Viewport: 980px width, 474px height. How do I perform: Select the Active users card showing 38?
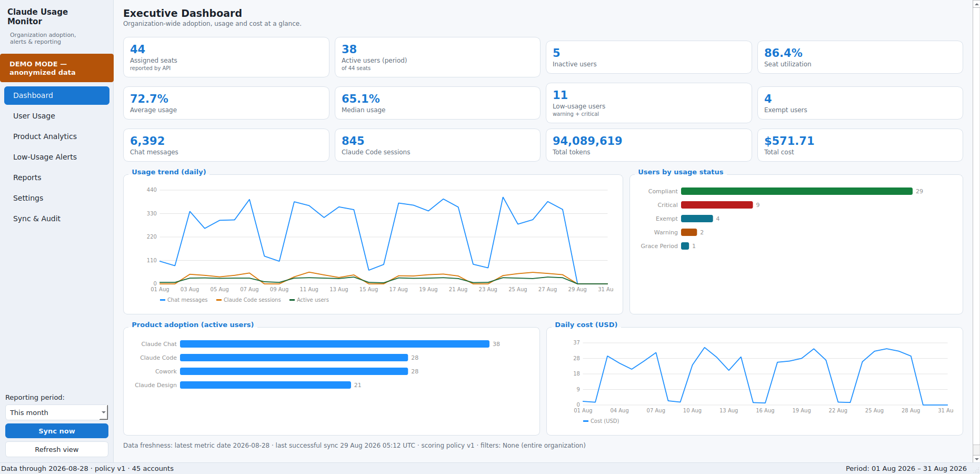pyautogui.click(x=437, y=57)
